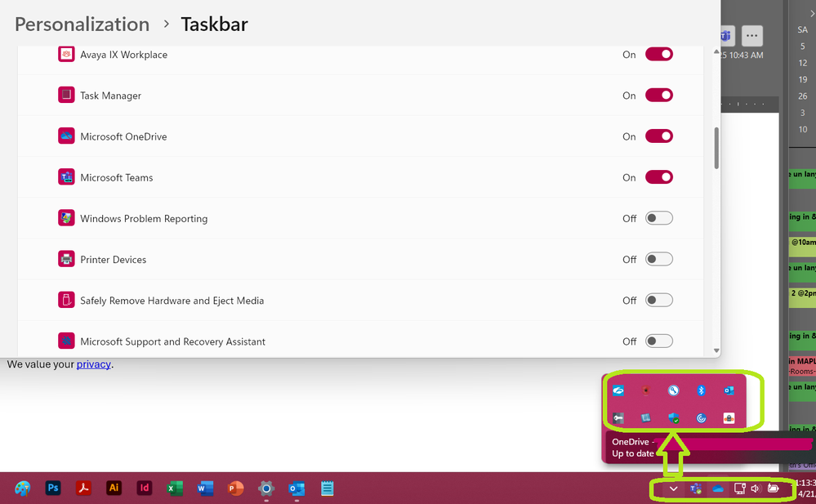Image resolution: width=816 pixels, height=504 pixels.
Task: Click the Printer Devices icon
Action: [x=66, y=259]
